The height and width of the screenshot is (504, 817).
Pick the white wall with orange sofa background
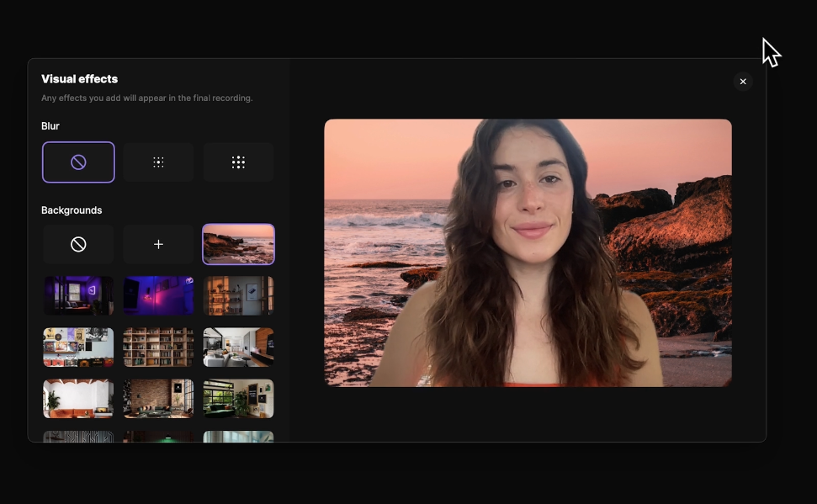tap(78, 399)
